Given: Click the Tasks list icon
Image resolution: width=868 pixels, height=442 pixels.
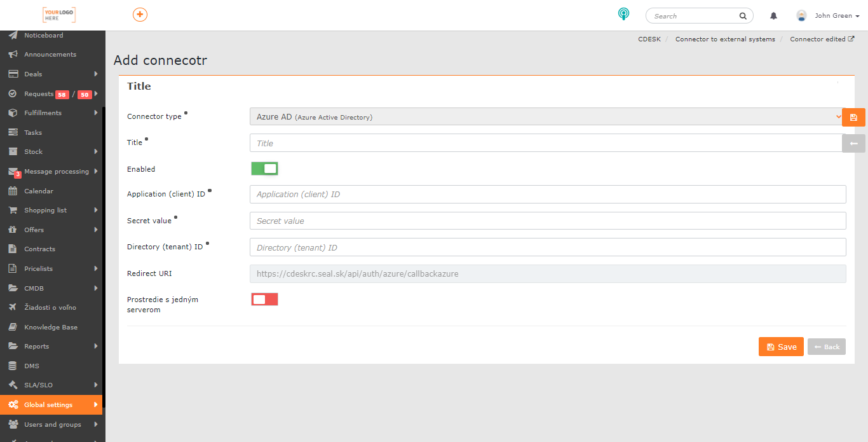Looking at the screenshot, I should [x=13, y=132].
